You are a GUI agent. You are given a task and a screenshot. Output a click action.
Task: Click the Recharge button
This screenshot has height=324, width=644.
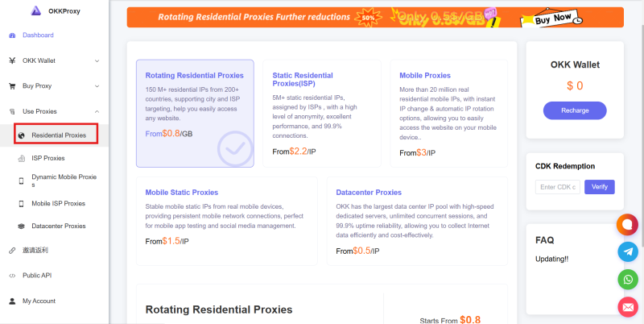[575, 110]
